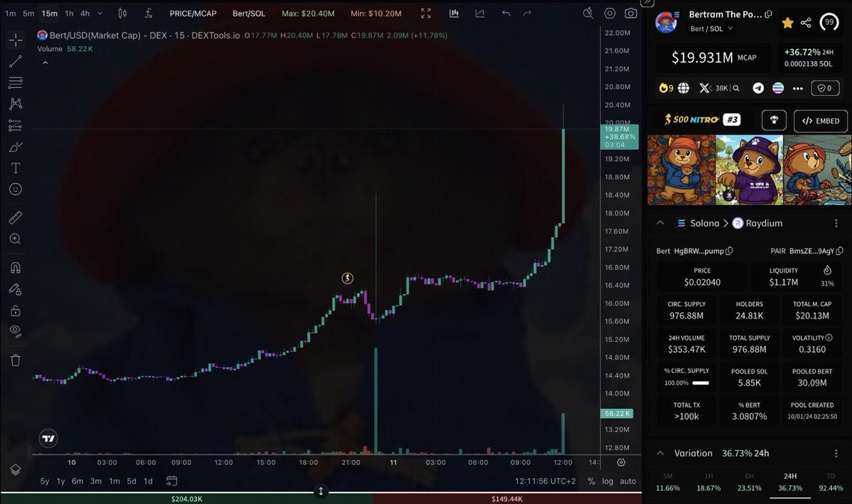Activate the zoom-in magnifier tool
The image size is (852, 504).
point(16,239)
